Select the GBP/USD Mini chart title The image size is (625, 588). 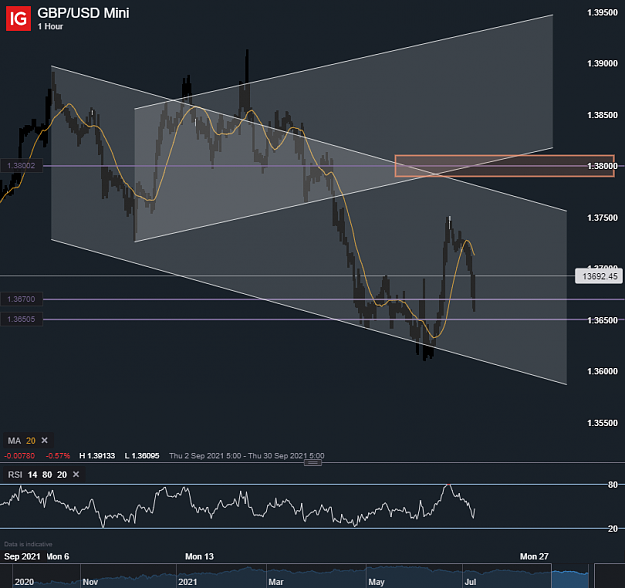point(83,13)
